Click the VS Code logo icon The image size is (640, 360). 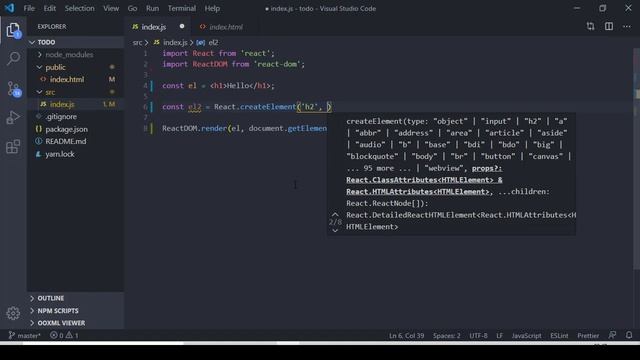click(9, 8)
